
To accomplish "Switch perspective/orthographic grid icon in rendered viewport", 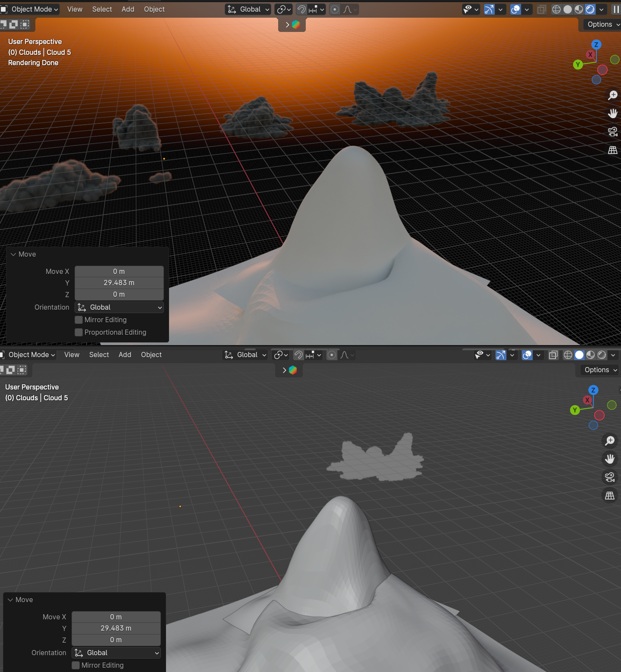I will [x=612, y=150].
